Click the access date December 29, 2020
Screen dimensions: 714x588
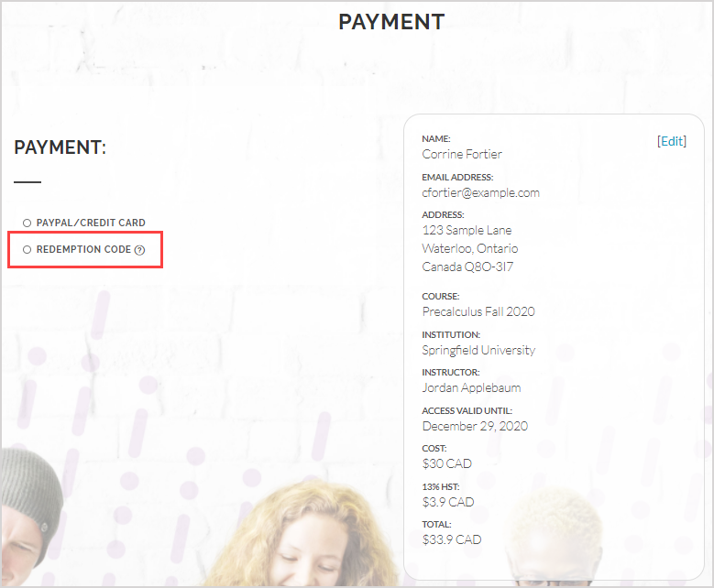[x=475, y=426]
